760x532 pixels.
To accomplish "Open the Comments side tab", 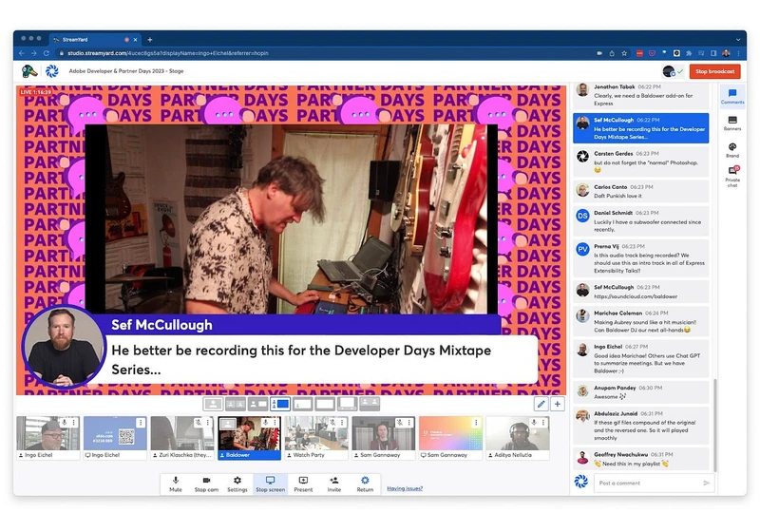I will (x=731, y=96).
